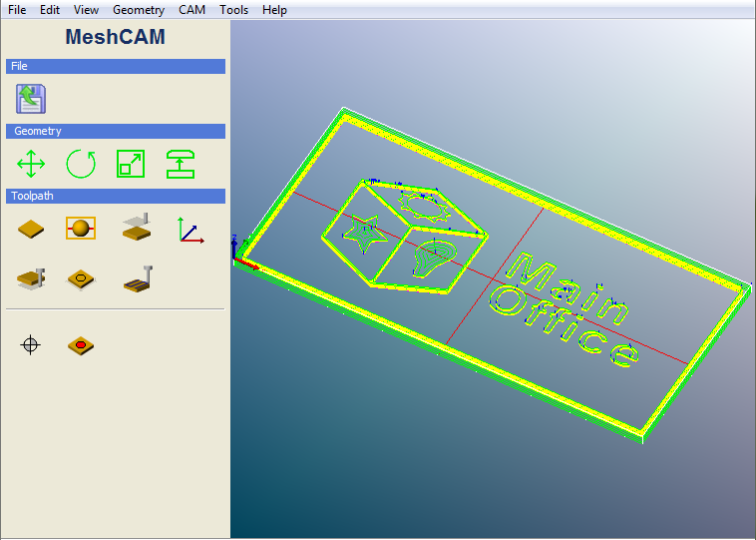Screen dimensions: 756x540
Task: Open the CAM menu
Action: (x=191, y=10)
